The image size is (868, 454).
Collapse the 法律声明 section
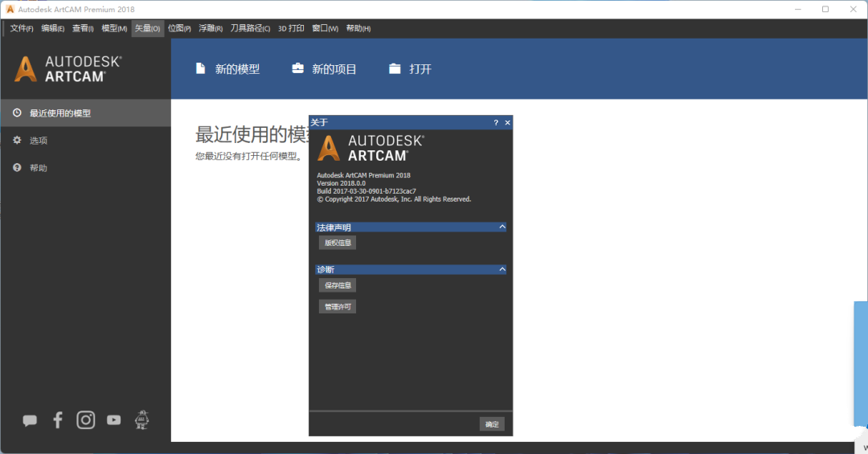tap(502, 227)
